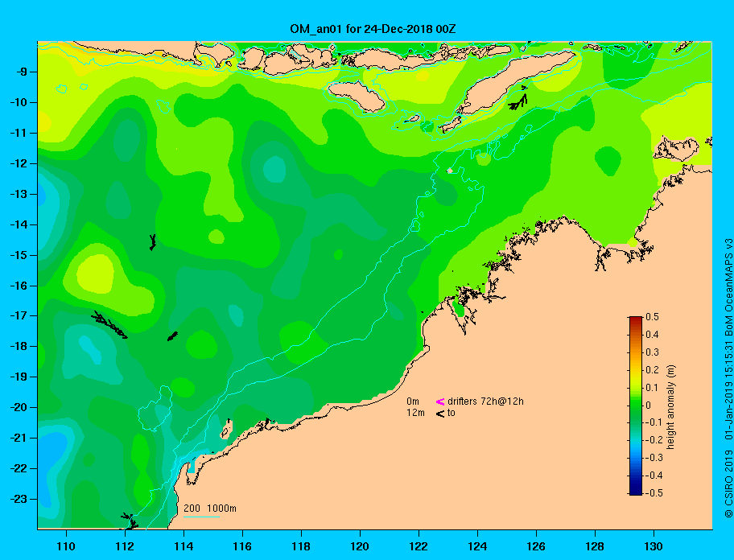The width and height of the screenshot is (734, 560).
Task: Click the dark blue bottom of the color bar
Action: tap(636, 490)
